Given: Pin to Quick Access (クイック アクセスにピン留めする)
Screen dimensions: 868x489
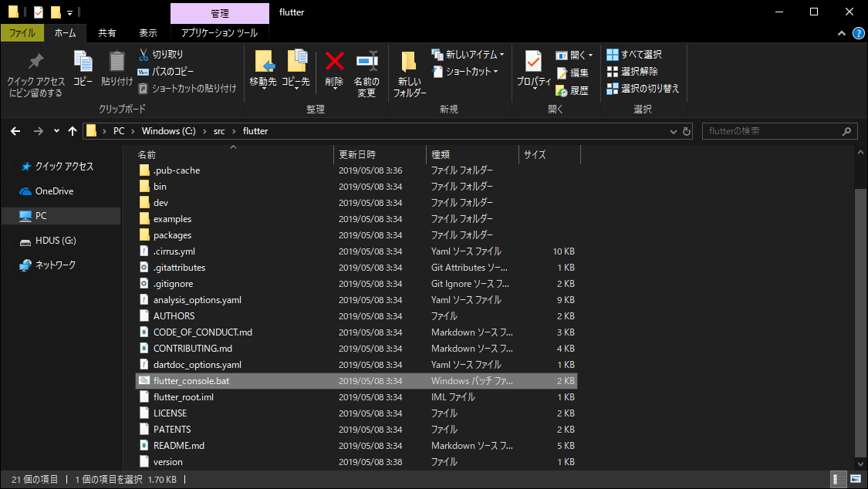Looking at the screenshot, I should 36,76.
